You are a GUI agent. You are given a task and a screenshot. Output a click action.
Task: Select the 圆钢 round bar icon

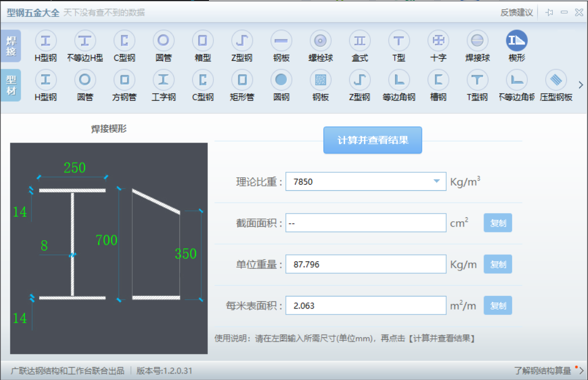tap(281, 80)
